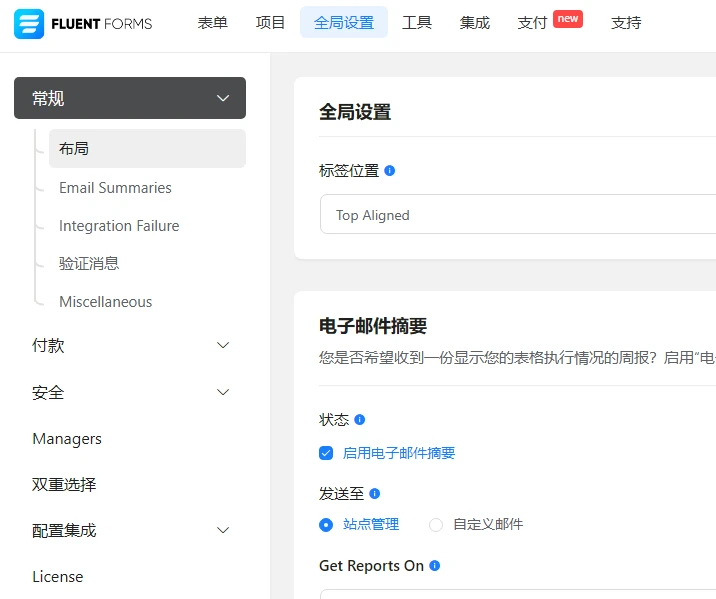716x599 pixels.
Task: Open 验证消息 in the sidebar
Action: [x=89, y=263]
